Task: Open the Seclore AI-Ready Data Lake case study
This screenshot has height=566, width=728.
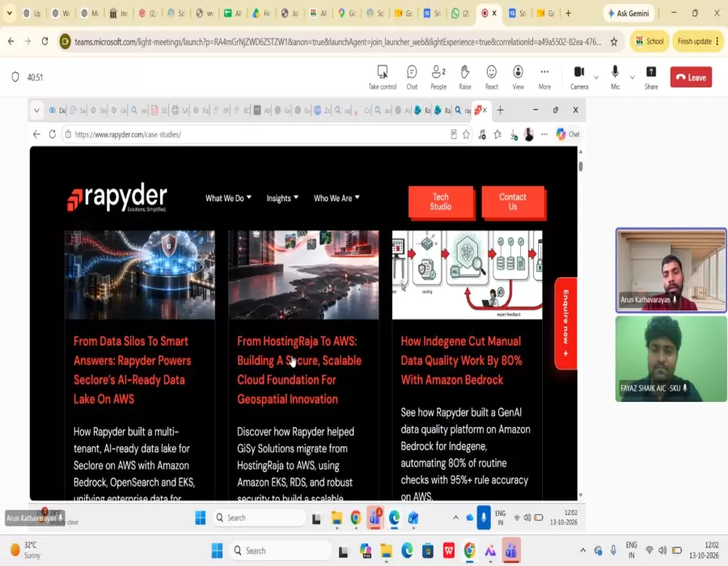Action: tap(133, 370)
